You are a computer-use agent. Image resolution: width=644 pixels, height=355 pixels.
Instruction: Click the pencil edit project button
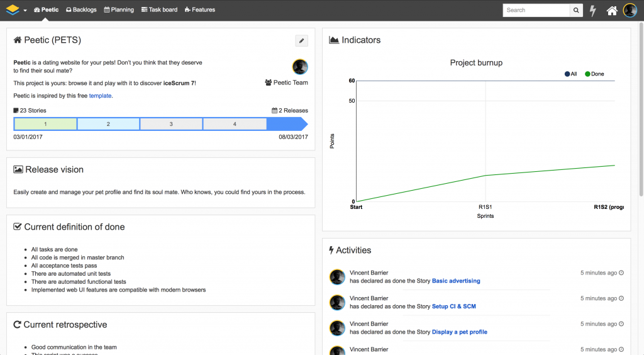(x=302, y=41)
